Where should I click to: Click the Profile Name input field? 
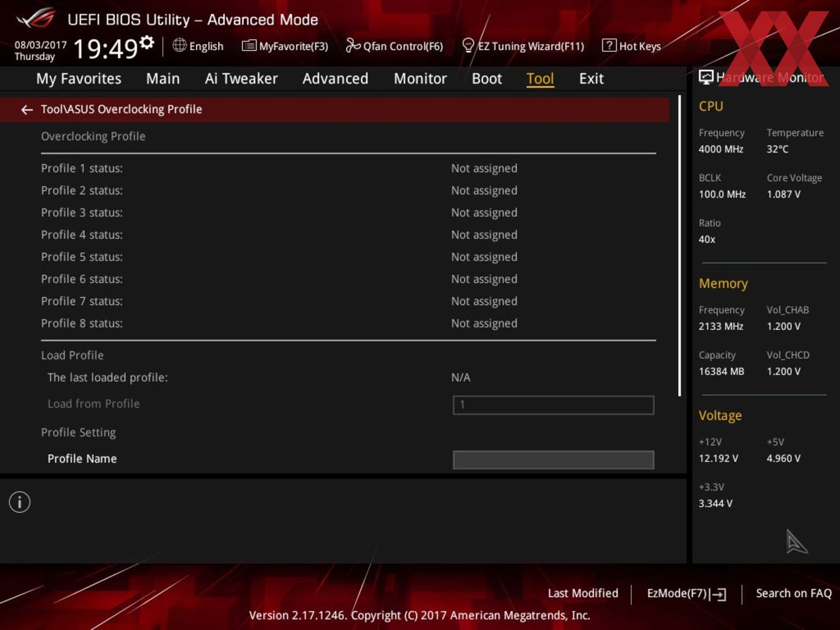click(x=553, y=460)
